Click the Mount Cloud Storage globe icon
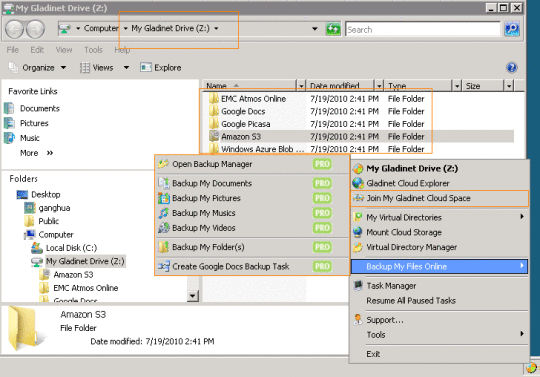This screenshot has width=540, height=377. pos(358,232)
